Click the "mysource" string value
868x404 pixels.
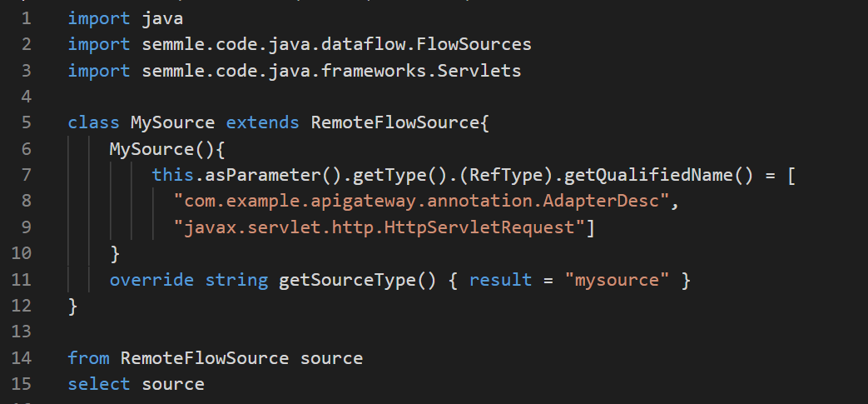(x=618, y=281)
